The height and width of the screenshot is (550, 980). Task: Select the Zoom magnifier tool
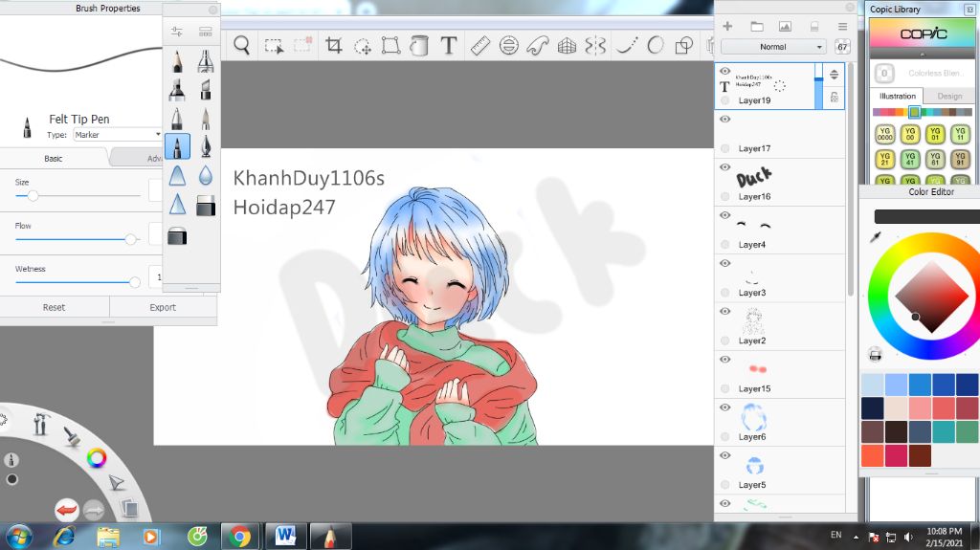pyautogui.click(x=242, y=45)
